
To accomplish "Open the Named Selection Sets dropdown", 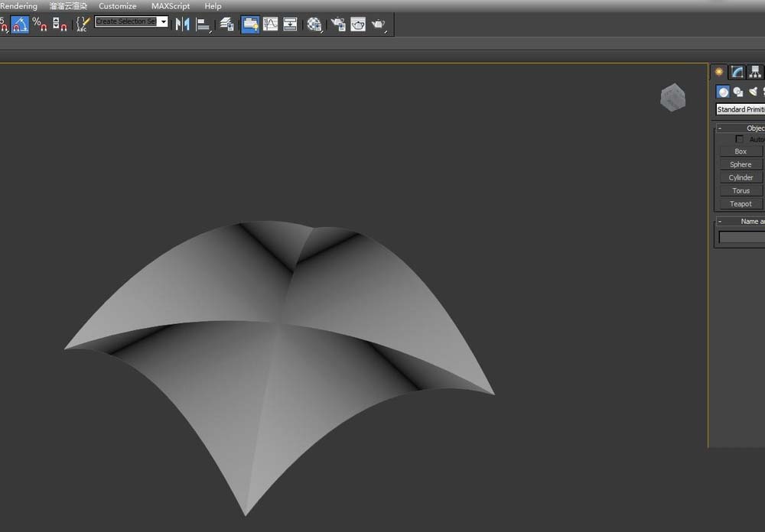I will [163, 21].
